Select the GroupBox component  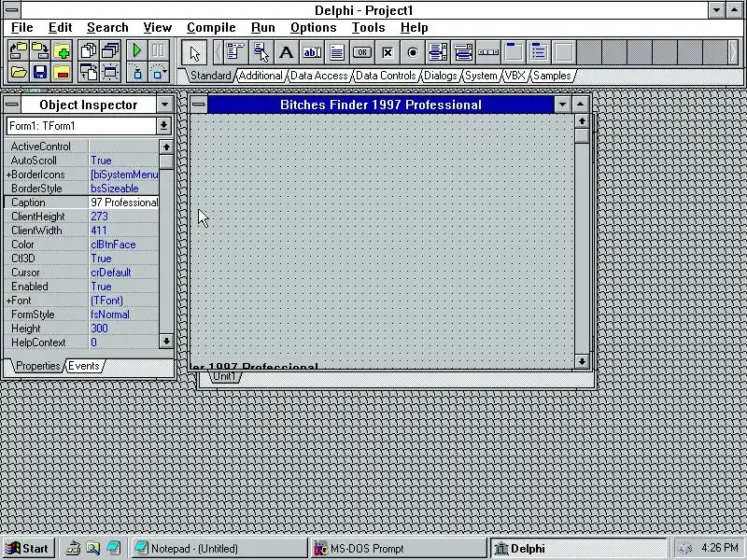514,52
